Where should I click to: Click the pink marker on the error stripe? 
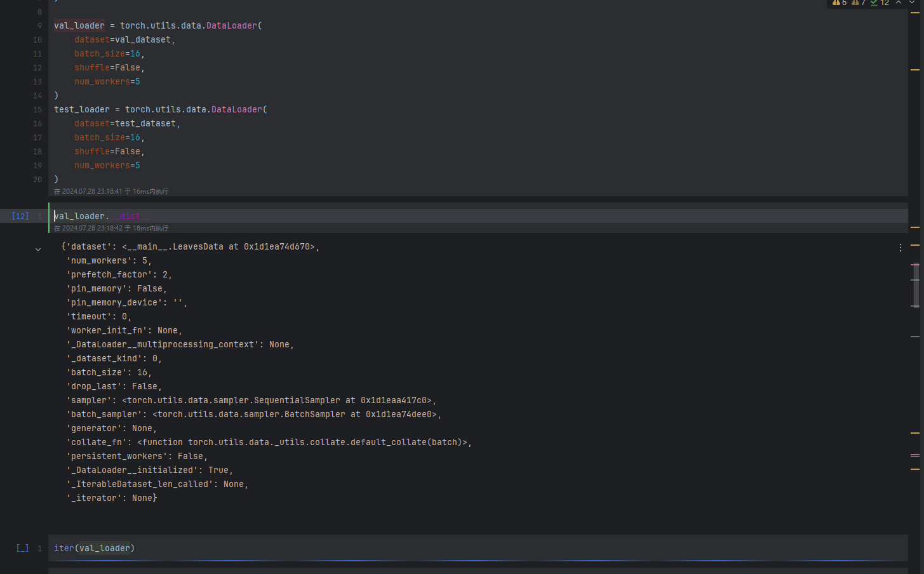[915, 264]
